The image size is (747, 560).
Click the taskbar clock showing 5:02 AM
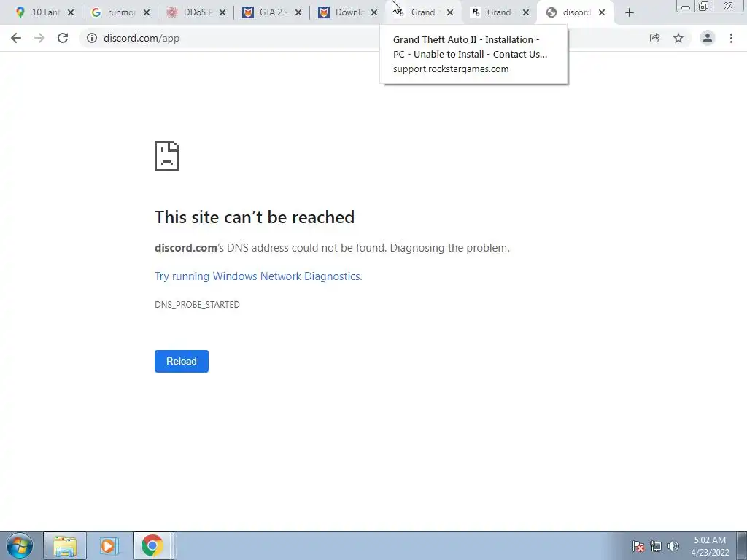click(x=710, y=546)
